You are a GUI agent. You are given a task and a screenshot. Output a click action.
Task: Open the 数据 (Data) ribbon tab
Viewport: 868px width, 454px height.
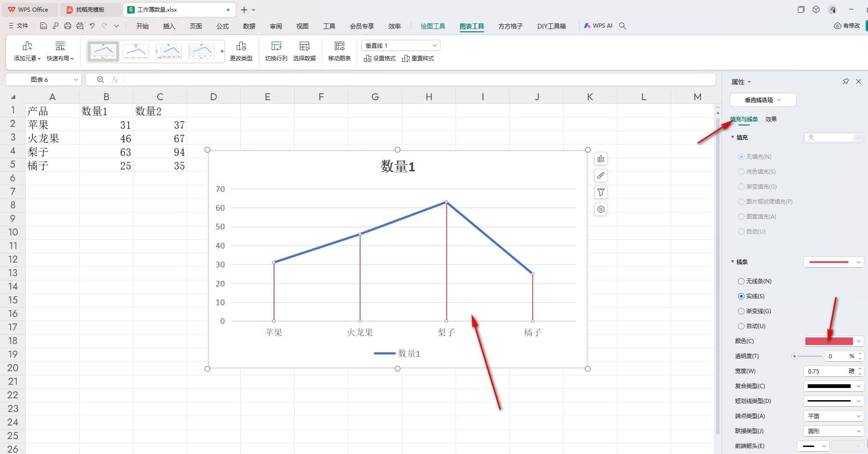click(x=249, y=26)
